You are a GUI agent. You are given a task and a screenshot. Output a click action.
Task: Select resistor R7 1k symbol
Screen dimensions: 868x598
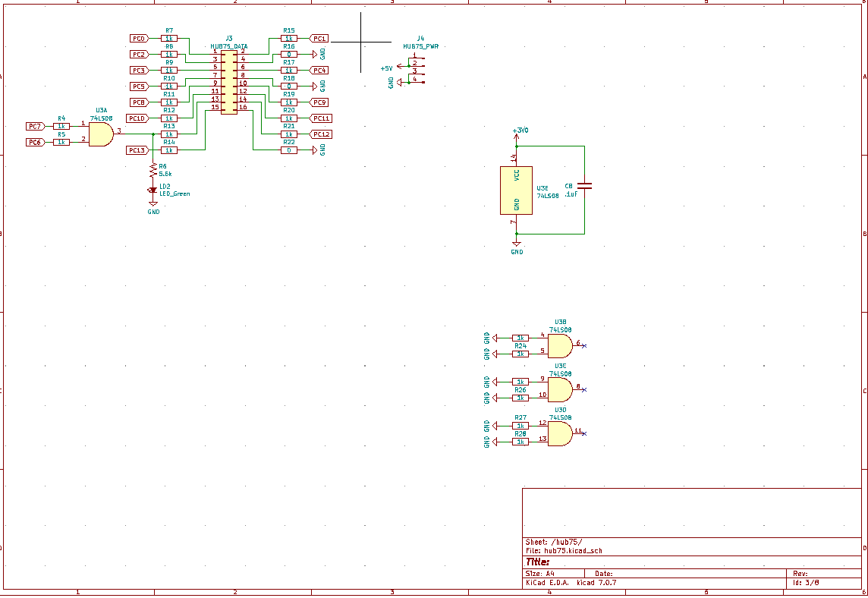169,39
